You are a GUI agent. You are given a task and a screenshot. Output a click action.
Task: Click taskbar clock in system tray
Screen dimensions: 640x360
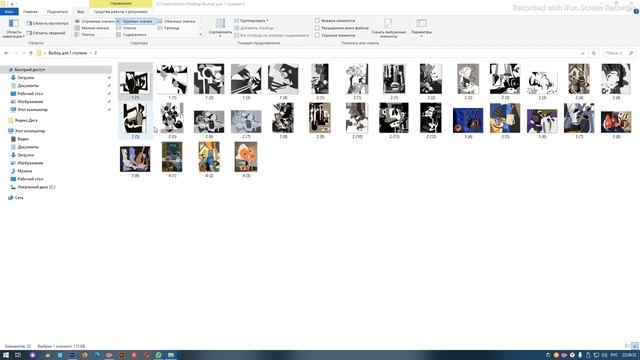click(630, 355)
